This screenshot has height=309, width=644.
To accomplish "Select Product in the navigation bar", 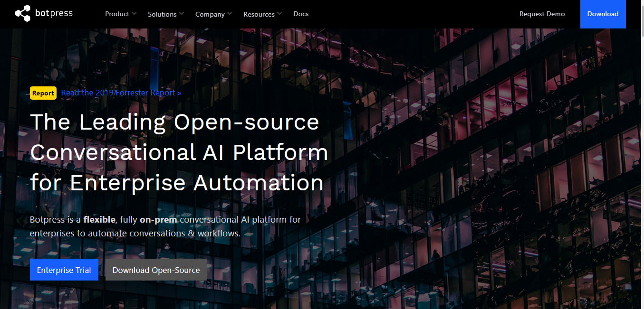I will click(117, 14).
